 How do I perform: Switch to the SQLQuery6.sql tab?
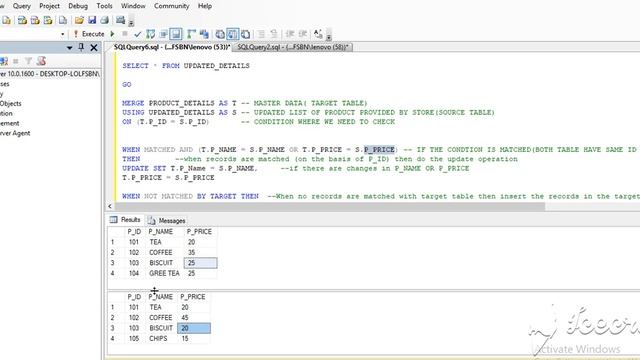click(x=171, y=47)
